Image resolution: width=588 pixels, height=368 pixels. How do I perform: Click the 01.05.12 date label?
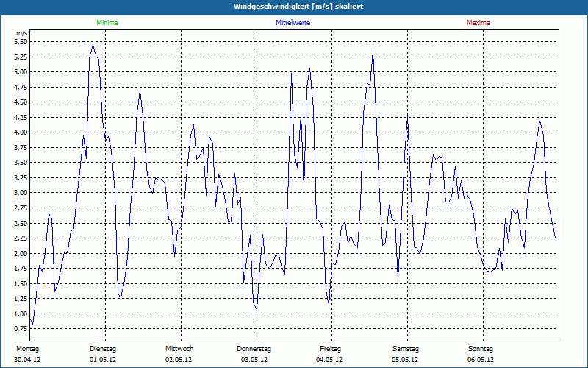(x=103, y=360)
